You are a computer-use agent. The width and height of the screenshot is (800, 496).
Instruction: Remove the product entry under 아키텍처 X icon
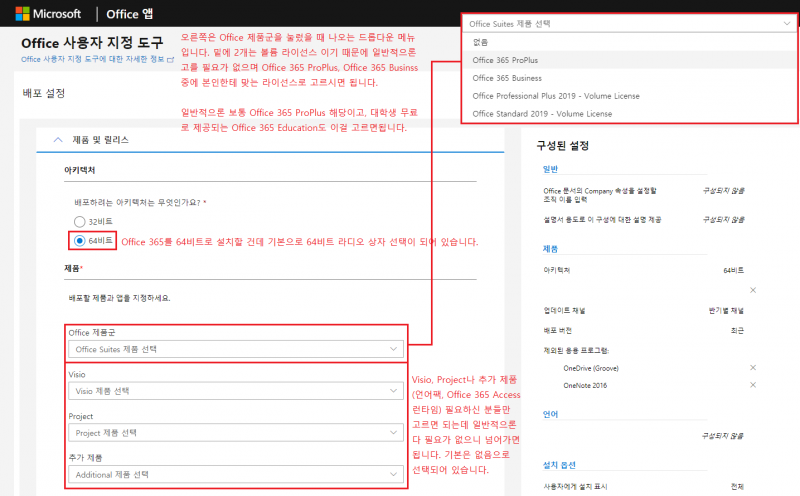coord(753,290)
